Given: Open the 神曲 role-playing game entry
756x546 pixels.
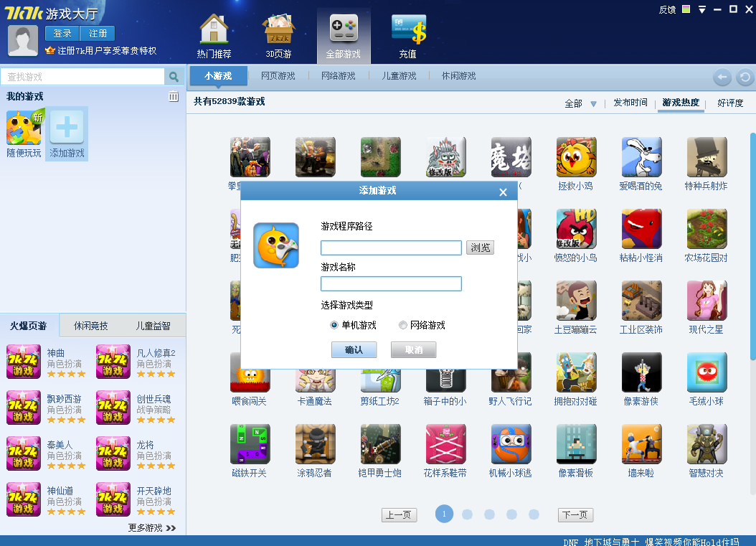Looking at the screenshot, I should [47, 362].
